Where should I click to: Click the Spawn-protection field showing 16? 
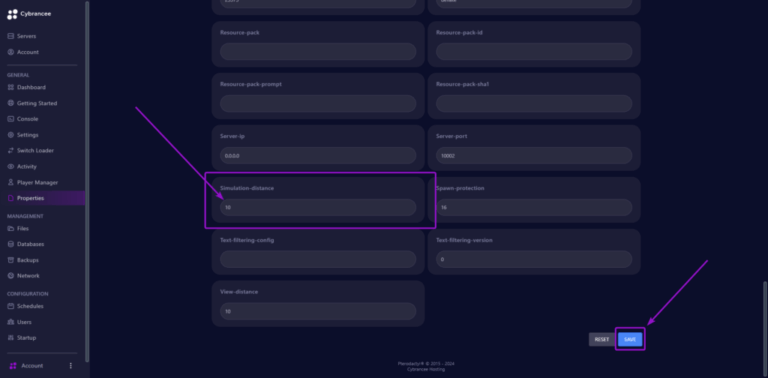click(x=534, y=207)
